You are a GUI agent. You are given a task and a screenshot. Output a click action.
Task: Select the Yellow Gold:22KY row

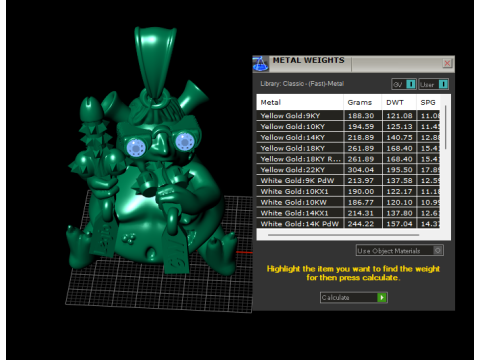click(348, 170)
